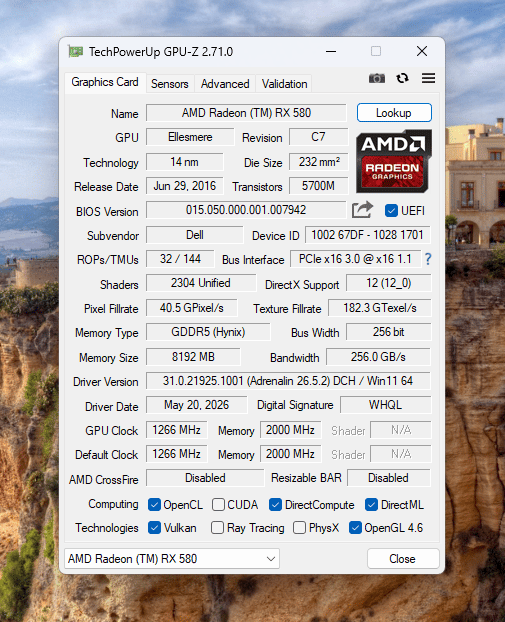Click the Digital Signature WHQL field

pos(385,405)
